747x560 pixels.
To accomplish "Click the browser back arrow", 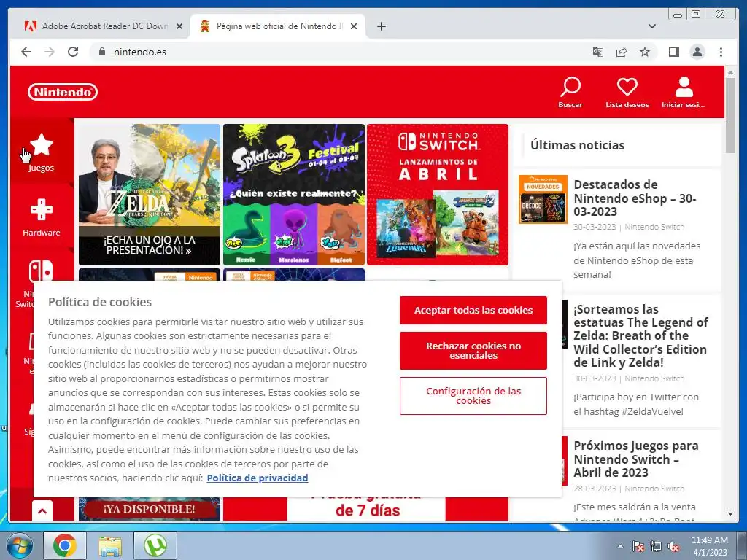I will (x=26, y=52).
